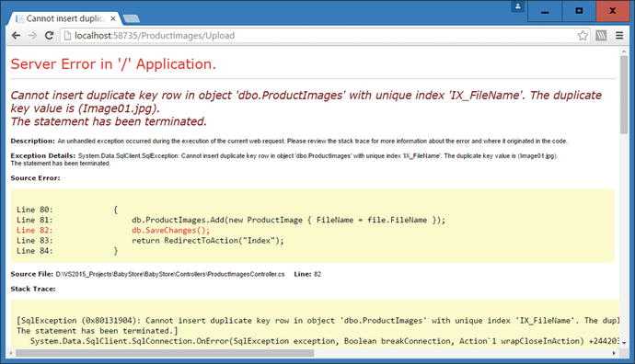
Task: Maximize the browser window
Action: pyautogui.click(x=579, y=11)
